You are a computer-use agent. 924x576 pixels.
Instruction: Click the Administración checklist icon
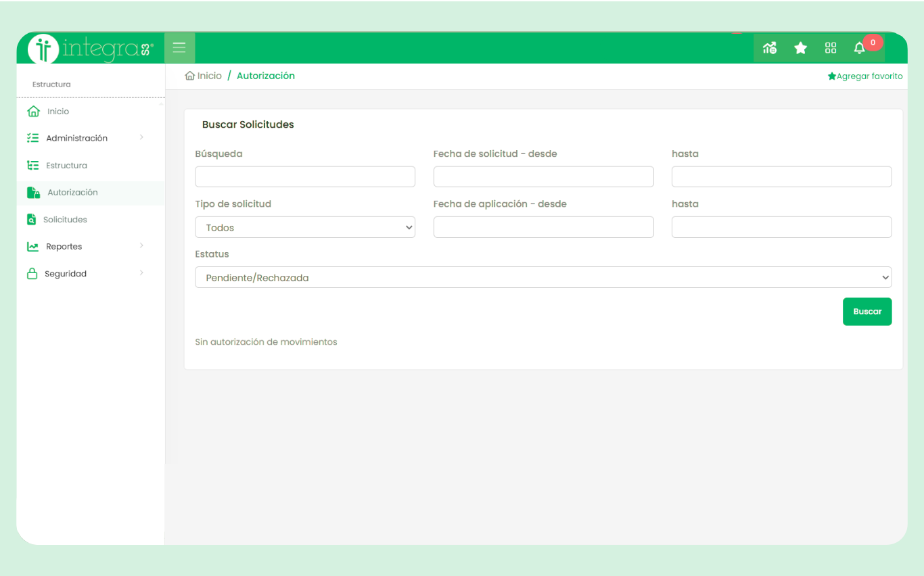click(32, 138)
